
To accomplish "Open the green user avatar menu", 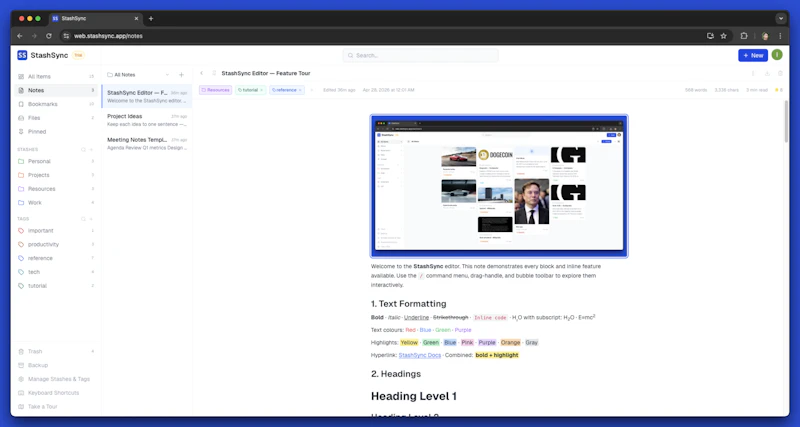I will coord(777,55).
